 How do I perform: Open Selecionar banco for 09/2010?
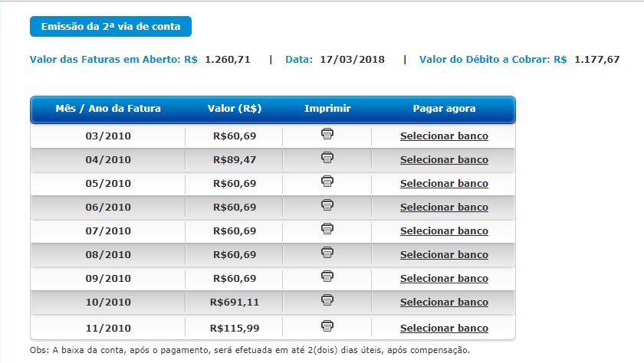pos(444,279)
